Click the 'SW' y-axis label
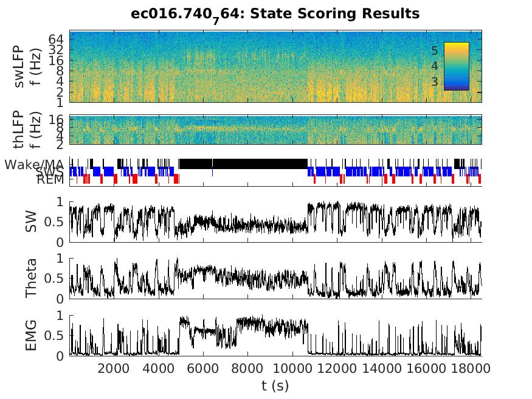Screen dimensions: 532x399 click(x=32, y=222)
